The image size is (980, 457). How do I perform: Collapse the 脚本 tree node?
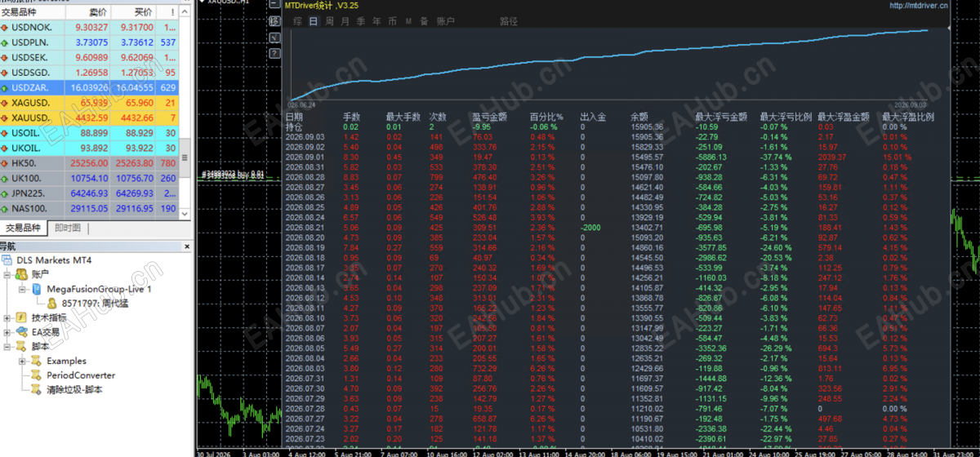coord(7,347)
